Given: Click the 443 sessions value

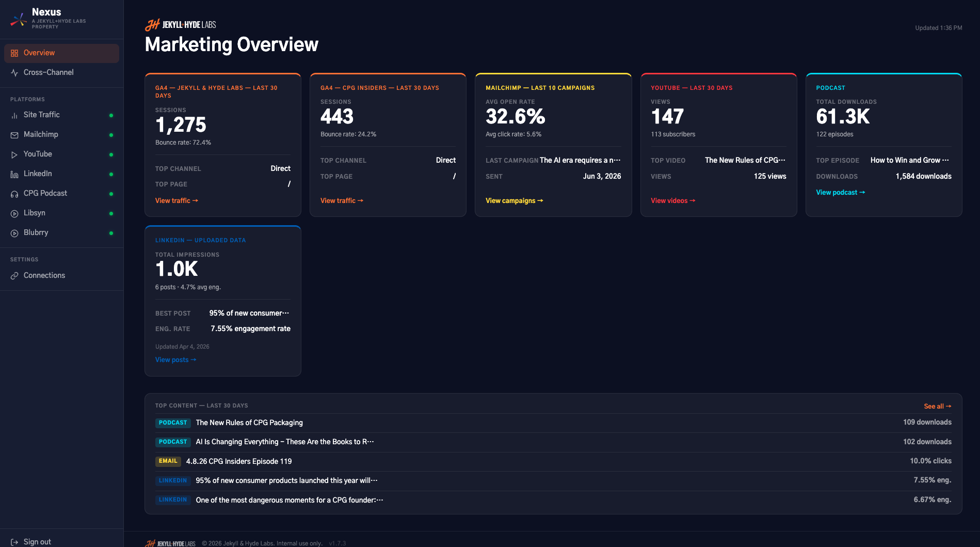Looking at the screenshot, I should pos(337,116).
